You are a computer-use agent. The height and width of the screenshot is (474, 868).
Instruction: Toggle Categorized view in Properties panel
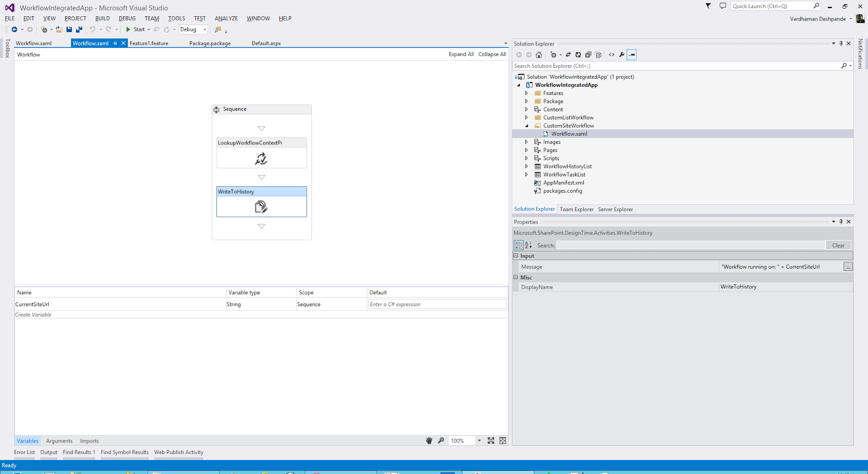coord(519,245)
